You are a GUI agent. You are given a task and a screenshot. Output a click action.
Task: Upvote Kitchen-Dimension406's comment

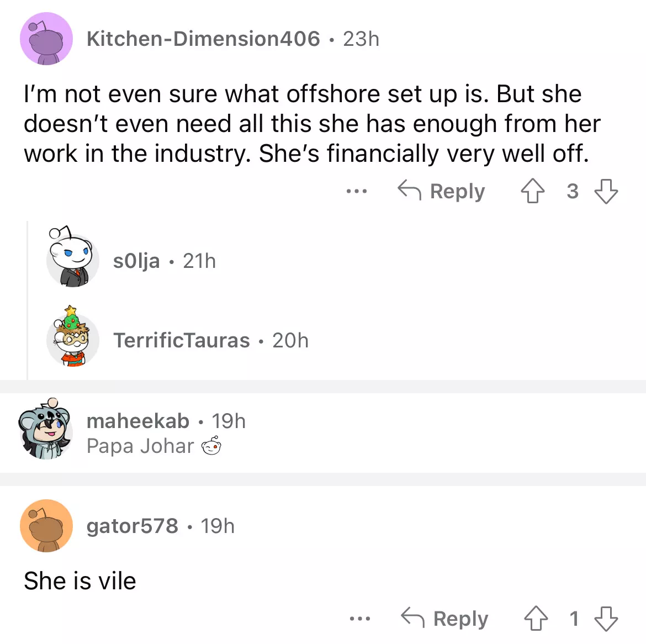pos(532,192)
